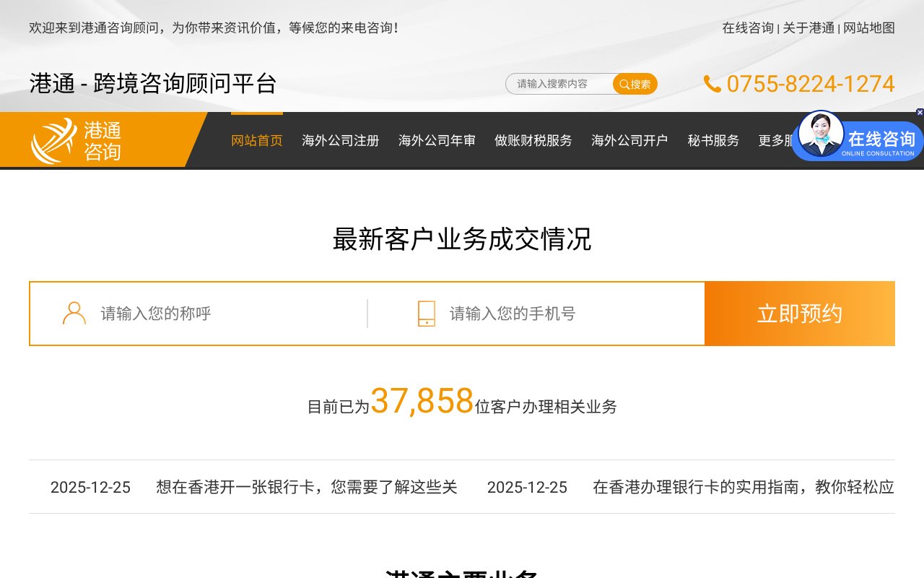Click the person icon in the name field

(x=74, y=313)
